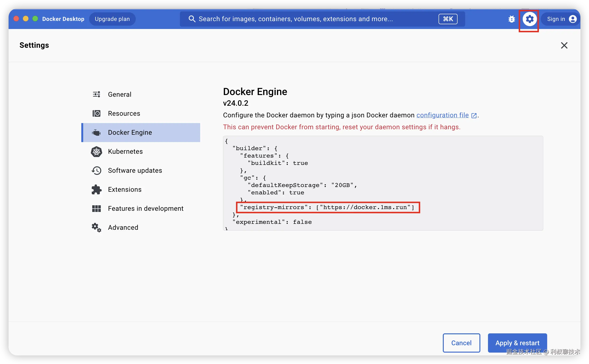Click the Software updates clock icon

(x=97, y=171)
